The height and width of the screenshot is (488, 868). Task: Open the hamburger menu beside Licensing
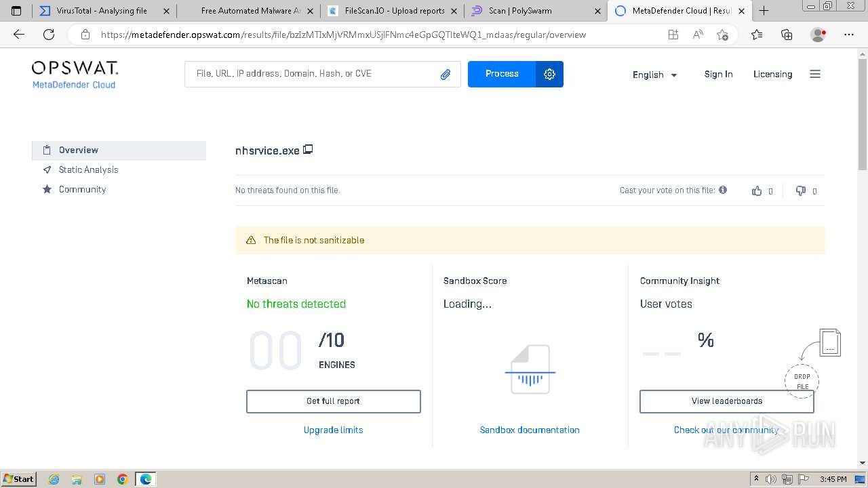pyautogui.click(x=815, y=74)
